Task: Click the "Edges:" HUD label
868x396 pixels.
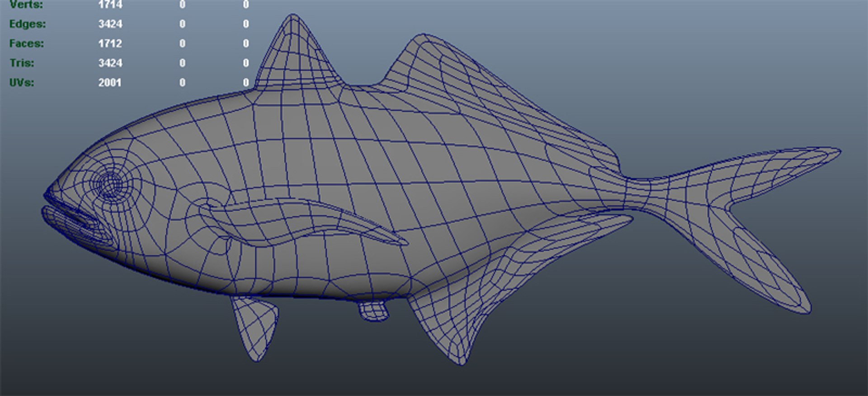Action: pyautogui.click(x=28, y=24)
